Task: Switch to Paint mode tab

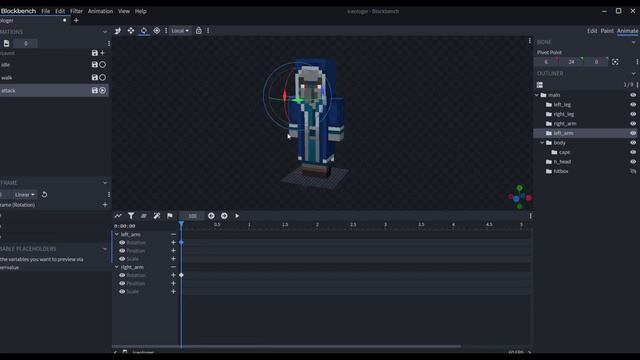Action: tap(607, 31)
